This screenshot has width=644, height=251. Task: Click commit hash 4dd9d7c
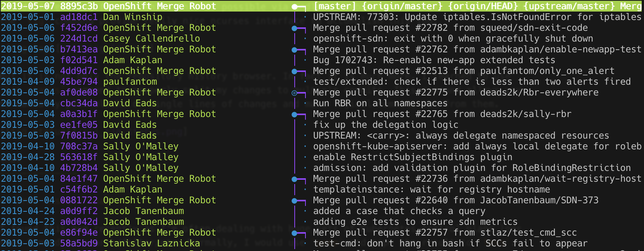[79, 71]
